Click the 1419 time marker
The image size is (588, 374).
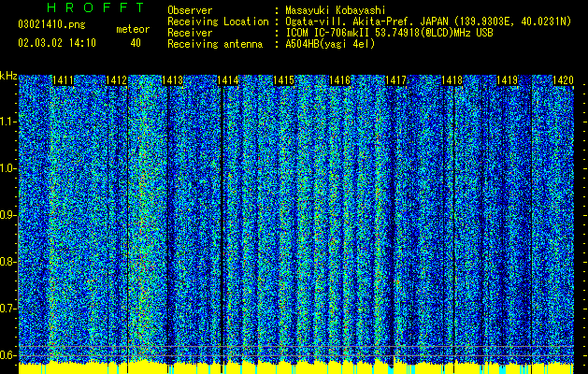click(508, 80)
